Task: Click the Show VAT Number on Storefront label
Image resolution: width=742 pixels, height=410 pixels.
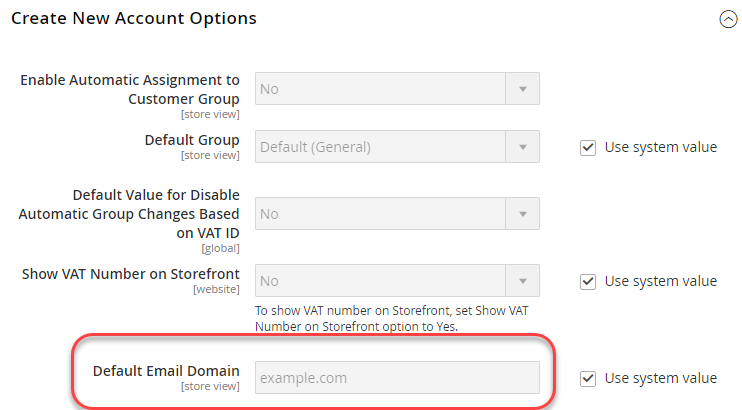Action: tap(131, 274)
